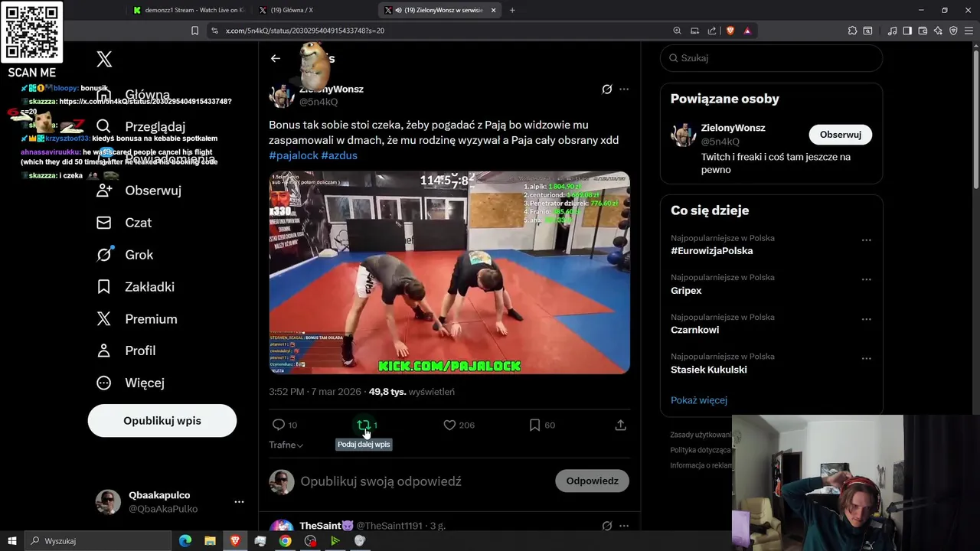Click the reply comment icon with 10
The image size is (980, 551).
click(x=284, y=425)
